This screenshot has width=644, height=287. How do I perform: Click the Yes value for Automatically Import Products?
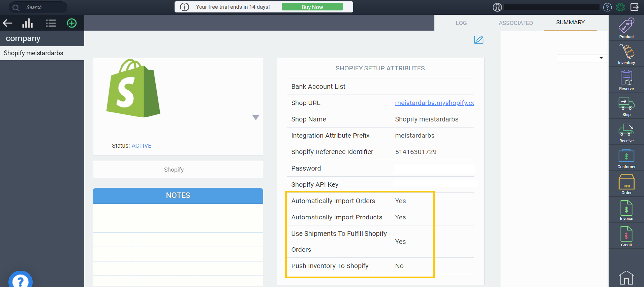point(400,217)
